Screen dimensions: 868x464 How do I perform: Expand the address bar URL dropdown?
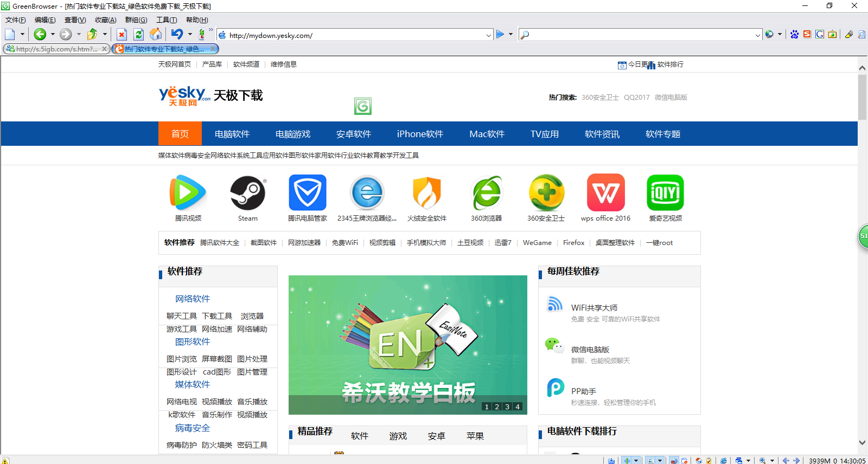pos(488,35)
